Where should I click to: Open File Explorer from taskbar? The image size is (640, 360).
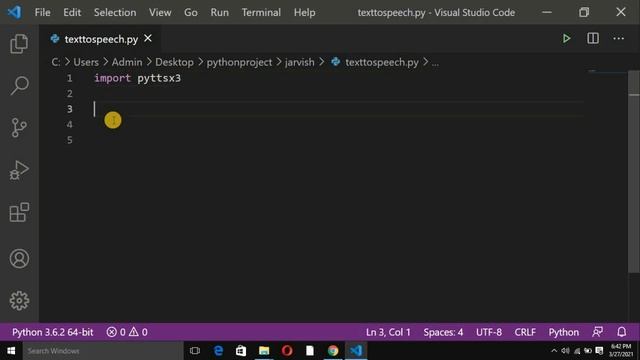pos(264,351)
